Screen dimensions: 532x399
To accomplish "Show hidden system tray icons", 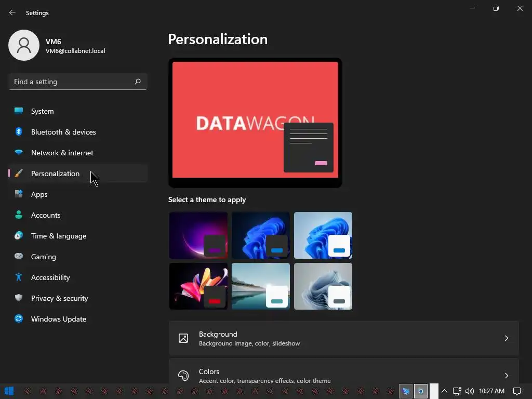I will [x=444, y=391].
